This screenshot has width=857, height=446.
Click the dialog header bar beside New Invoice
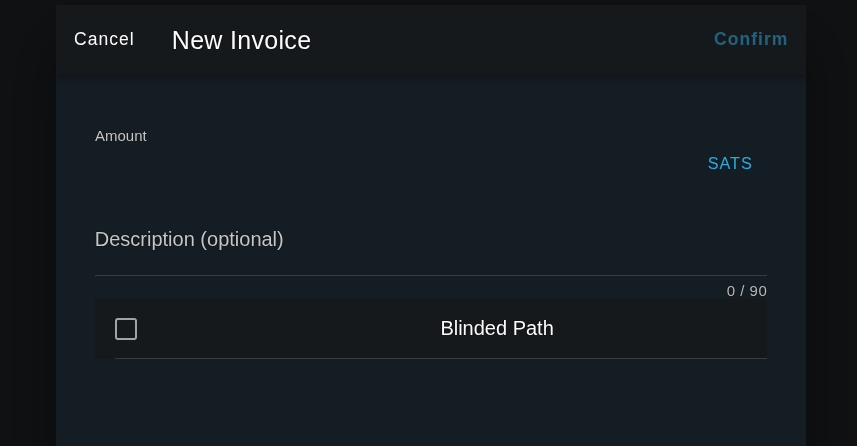pos(510,40)
